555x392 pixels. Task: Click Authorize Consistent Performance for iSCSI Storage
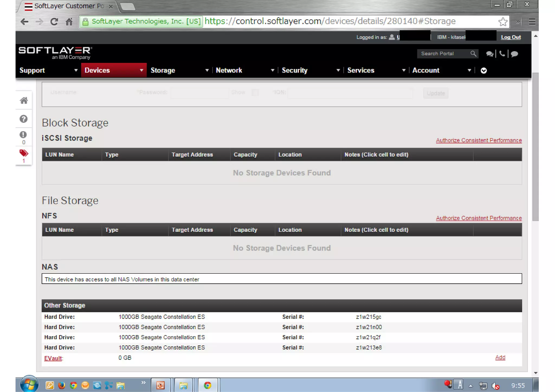(x=479, y=140)
